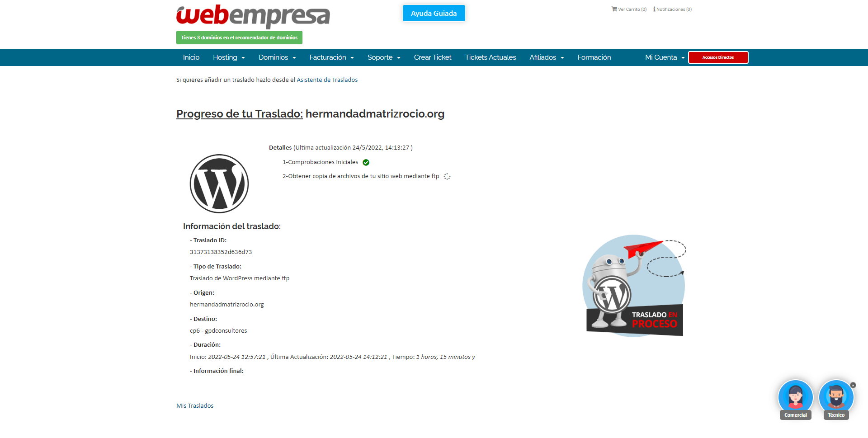Expand the Facturación dropdown menu
This screenshot has width=868, height=438.
tap(331, 57)
